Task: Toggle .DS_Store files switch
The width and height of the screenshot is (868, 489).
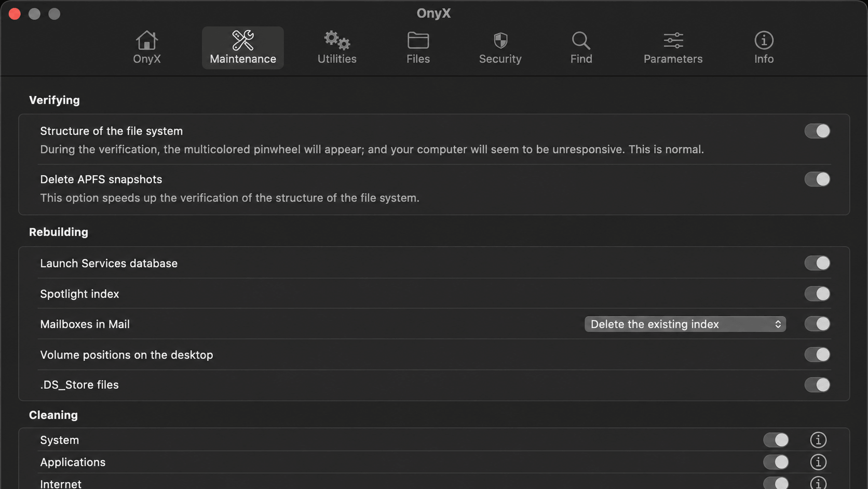Action: tap(817, 385)
